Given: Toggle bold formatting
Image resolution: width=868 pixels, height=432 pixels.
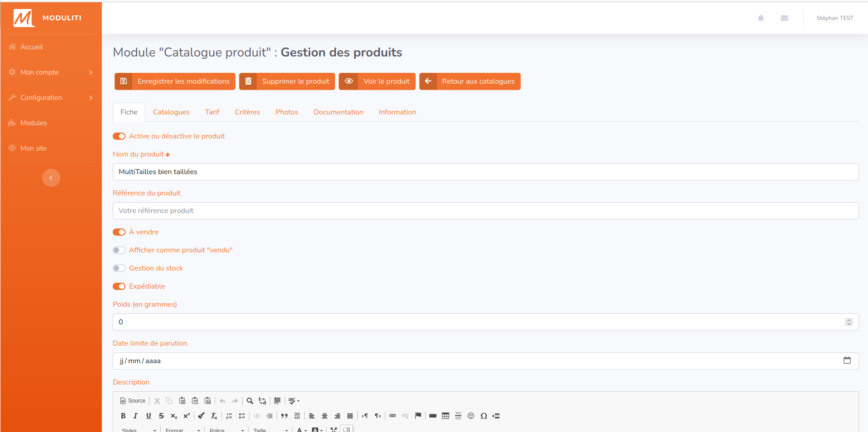Looking at the screenshot, I should 123,416.
